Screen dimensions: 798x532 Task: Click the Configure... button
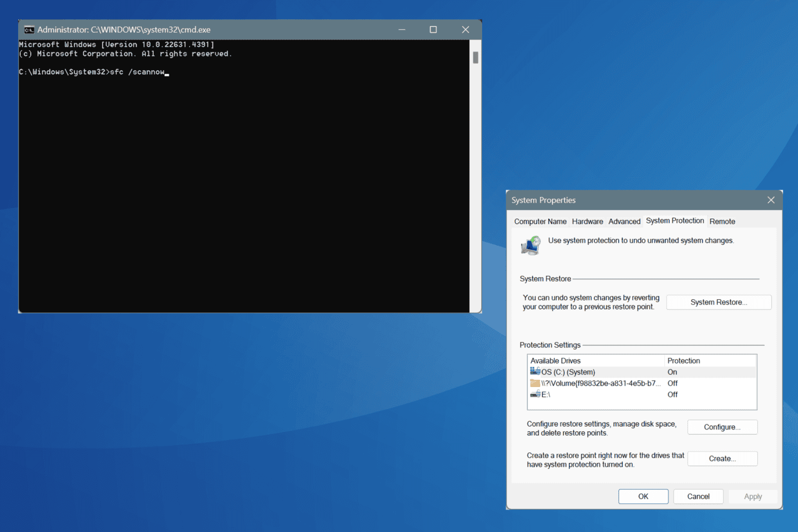(722, 427)
